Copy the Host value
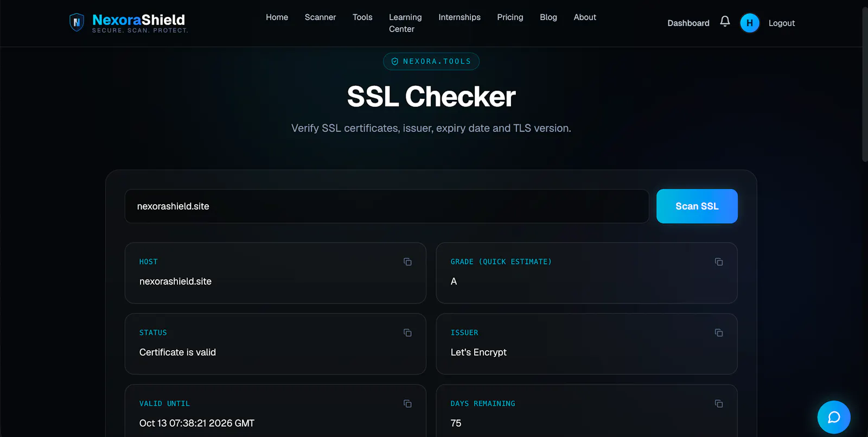Viewport: 868px width, 437px height. (407, 262)
